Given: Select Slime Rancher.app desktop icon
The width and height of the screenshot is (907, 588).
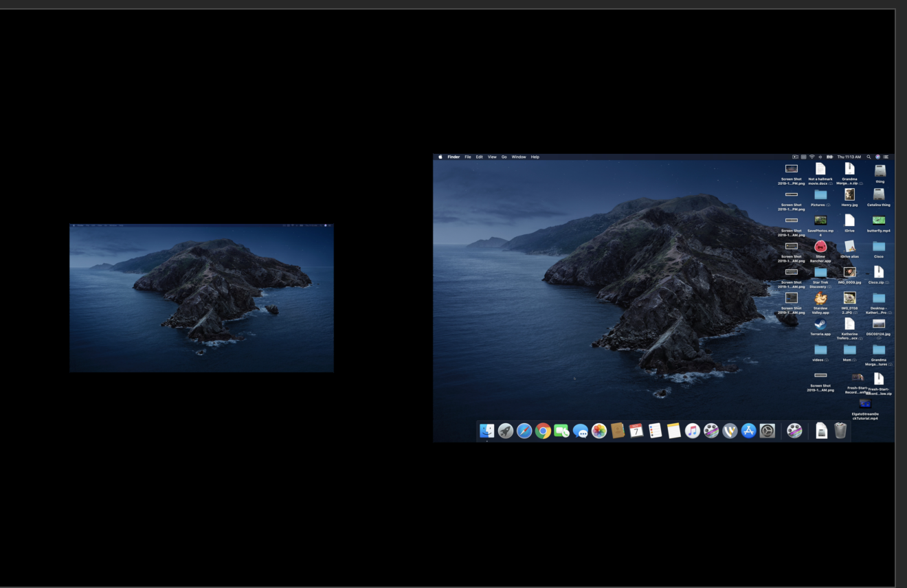Looking at the screenshot, I should pyautogui.click(x=820, y=246).
